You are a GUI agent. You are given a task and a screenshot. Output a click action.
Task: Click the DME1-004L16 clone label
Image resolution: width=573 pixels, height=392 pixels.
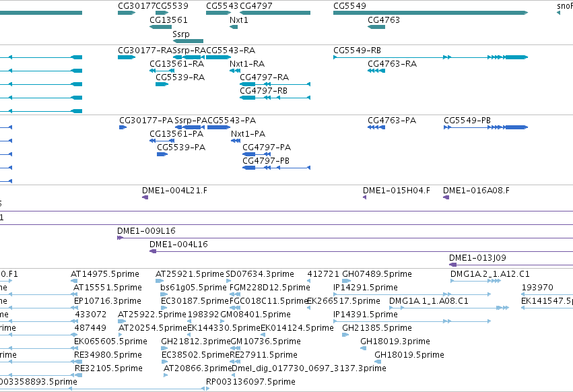tap(178, 244)
